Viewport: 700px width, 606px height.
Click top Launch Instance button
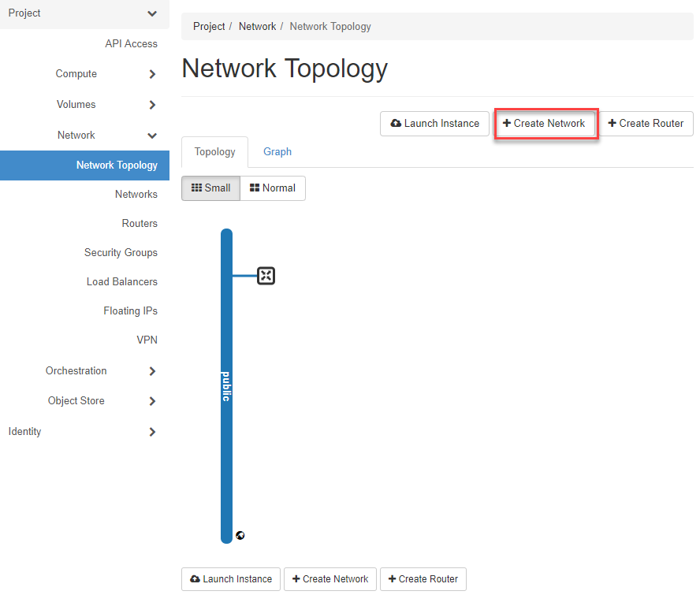(434, 124)
